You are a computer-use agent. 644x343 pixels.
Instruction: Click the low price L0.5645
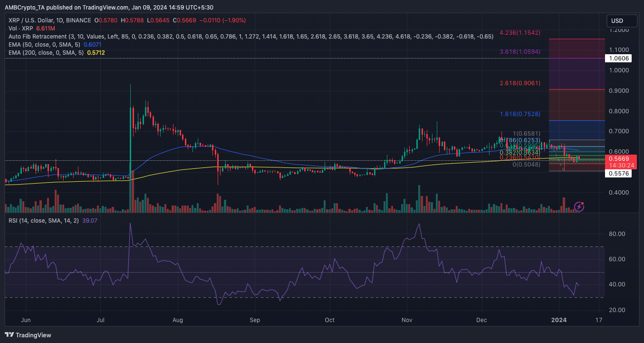pos(159,20)
